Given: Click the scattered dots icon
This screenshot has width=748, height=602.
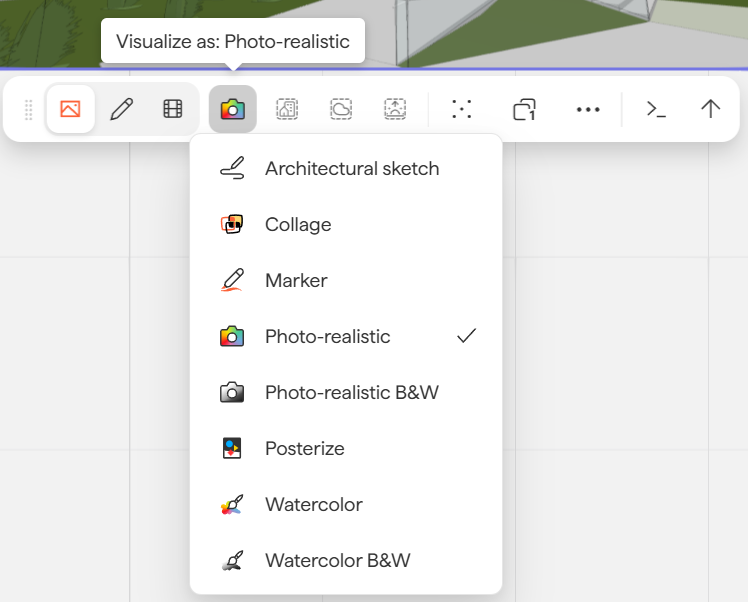Looking at the screenshot, I should click(x=461, y=109).
